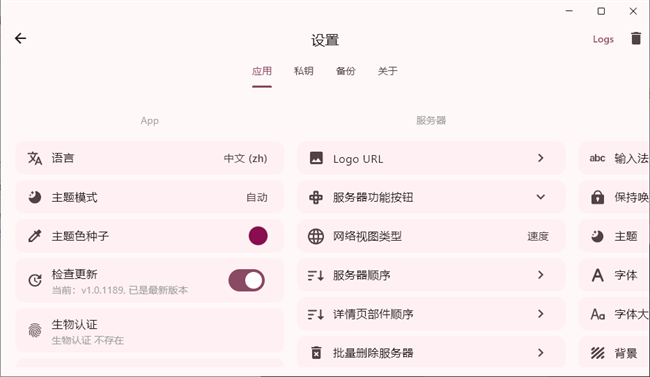Pick the 主题色种子 color circle

click(258, 236)
